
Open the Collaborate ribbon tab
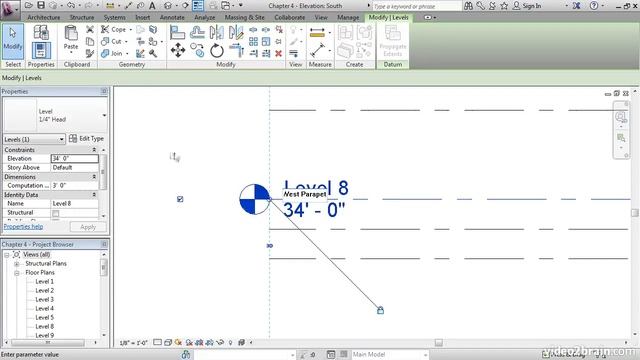click(289, 18)
